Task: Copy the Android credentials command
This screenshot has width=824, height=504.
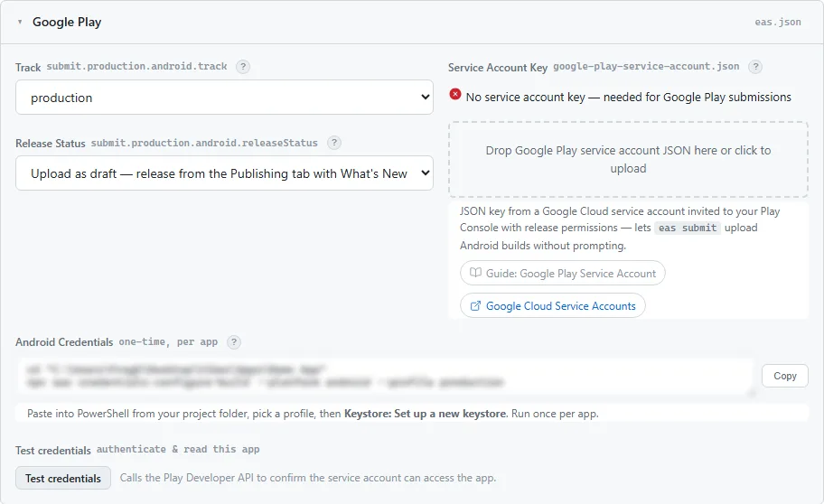Action: pyautogui.click(x=784, y=376)
